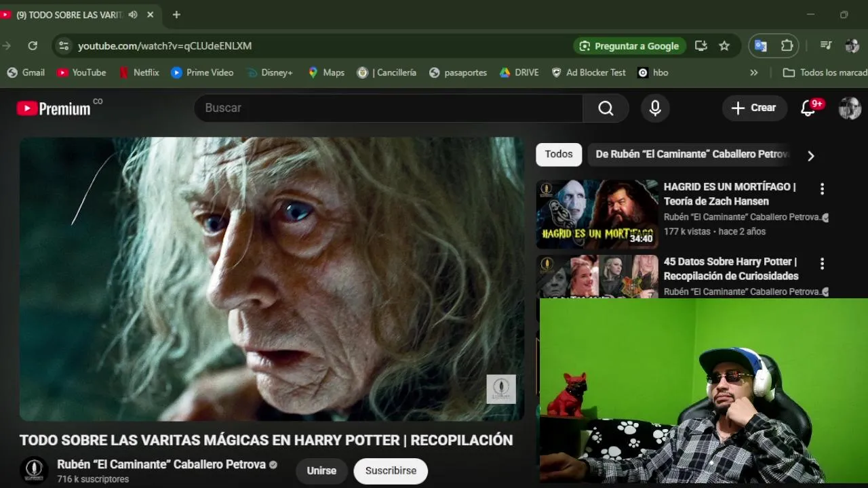Open the media control icon in toolbar
Screen dimensions: 868x488
point(826,46)
